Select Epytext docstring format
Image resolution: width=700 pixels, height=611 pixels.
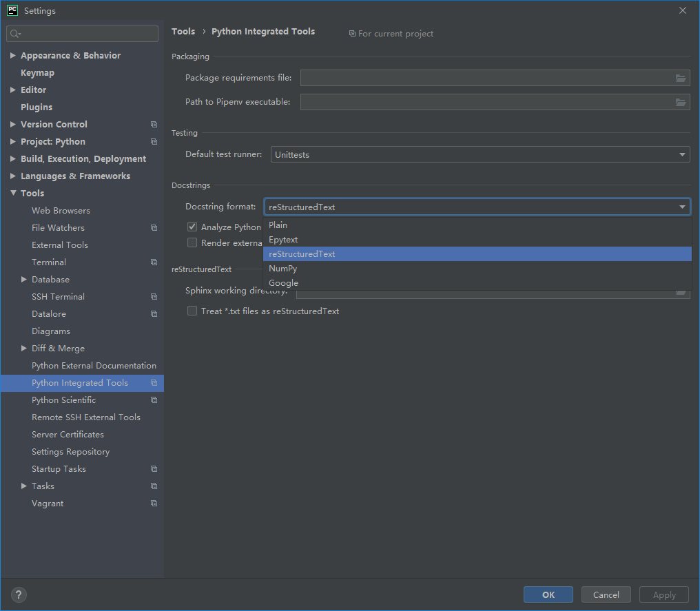[477, 240]
